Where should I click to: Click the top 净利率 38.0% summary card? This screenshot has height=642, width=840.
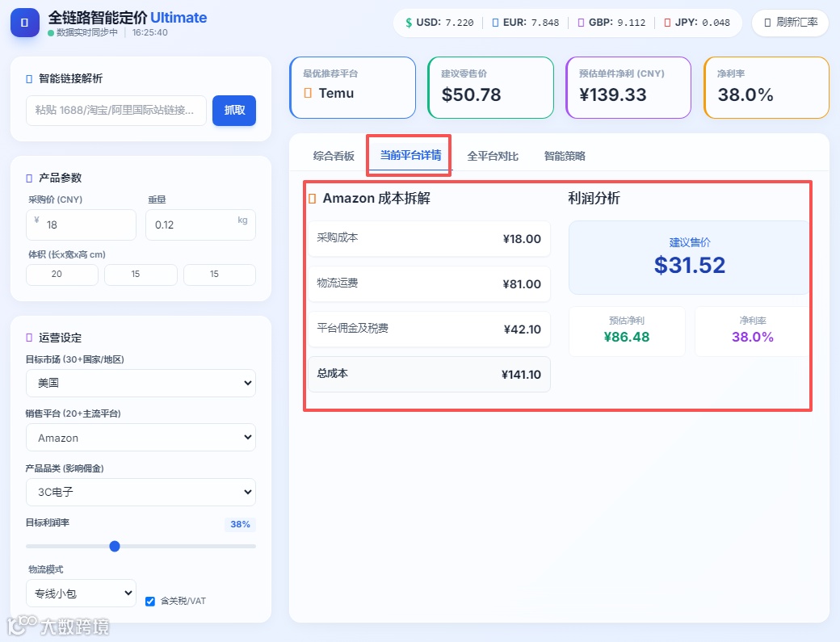pos(766,87)
